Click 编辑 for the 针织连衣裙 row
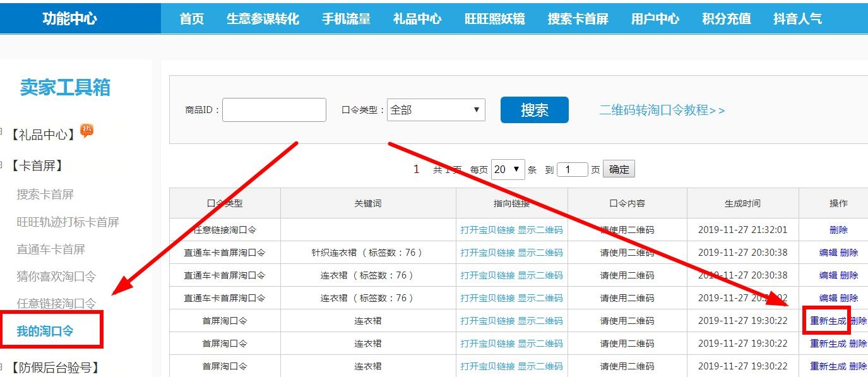Viewport: 868px width, 377px height. [x=828, y=253]
